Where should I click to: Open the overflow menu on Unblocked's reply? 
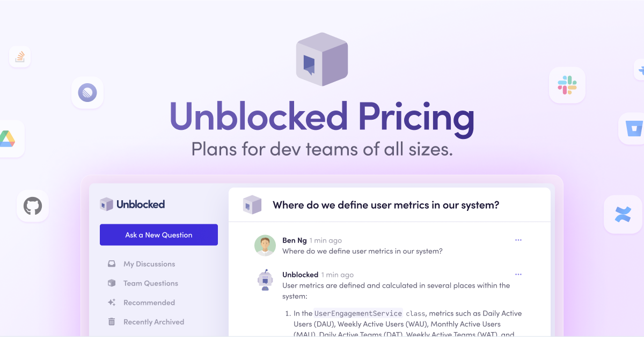tap(518, 274)
